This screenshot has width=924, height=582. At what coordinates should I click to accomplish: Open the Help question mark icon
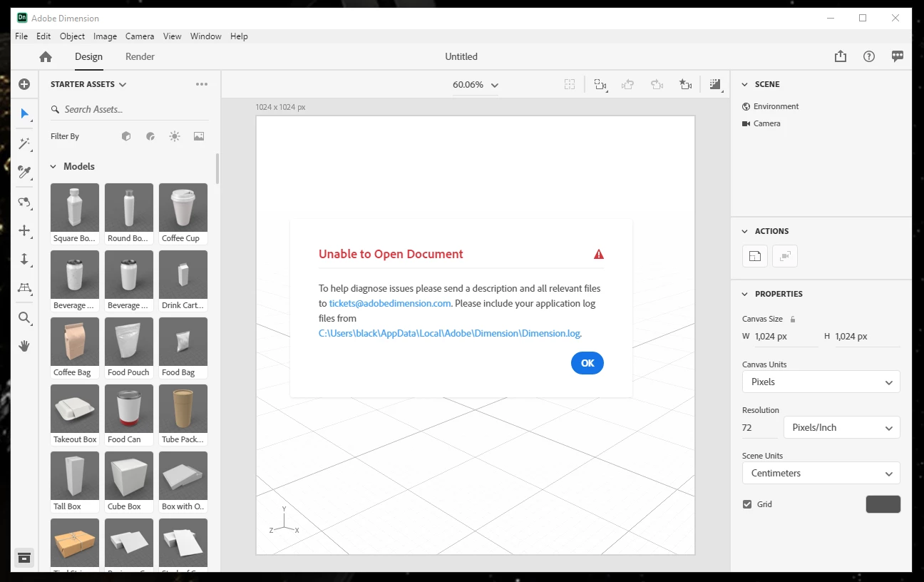pyautogui.click(x=869, y=56)
